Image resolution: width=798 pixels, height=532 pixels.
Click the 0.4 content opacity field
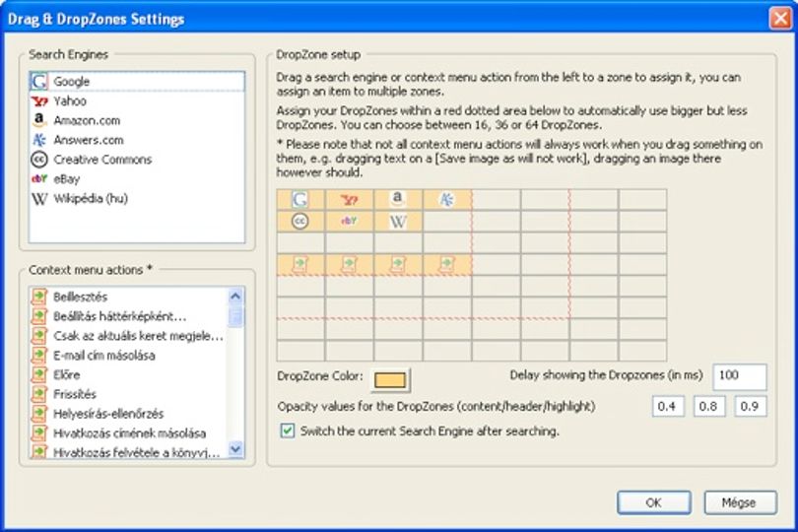click(x=668, y=406)
